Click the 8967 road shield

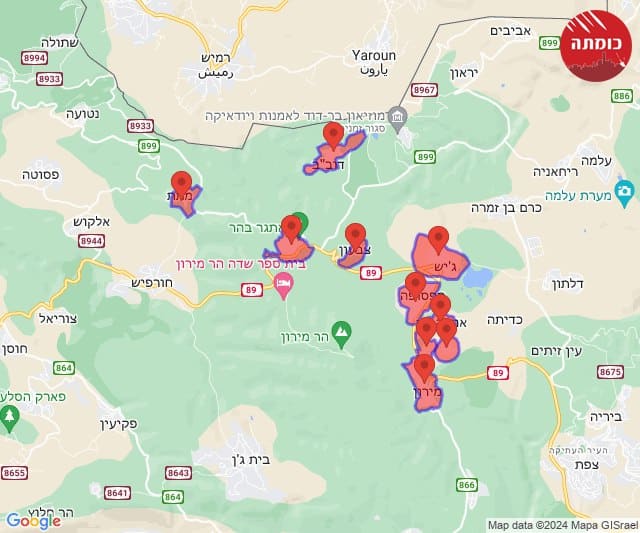pos(424,90)
